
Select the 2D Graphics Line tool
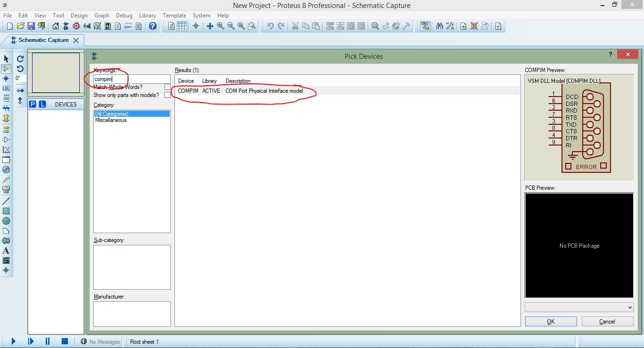point(6,201)
